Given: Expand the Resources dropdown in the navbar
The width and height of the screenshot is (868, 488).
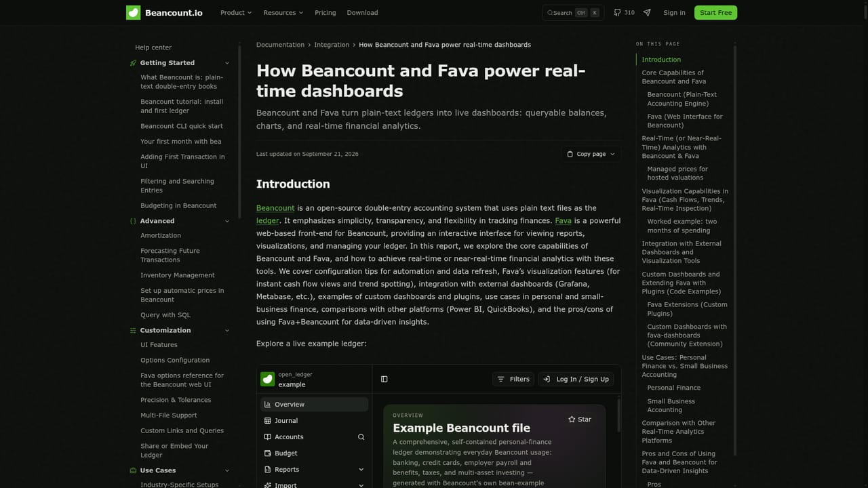Looking at the screenshot, I should (x=283, y=13).
